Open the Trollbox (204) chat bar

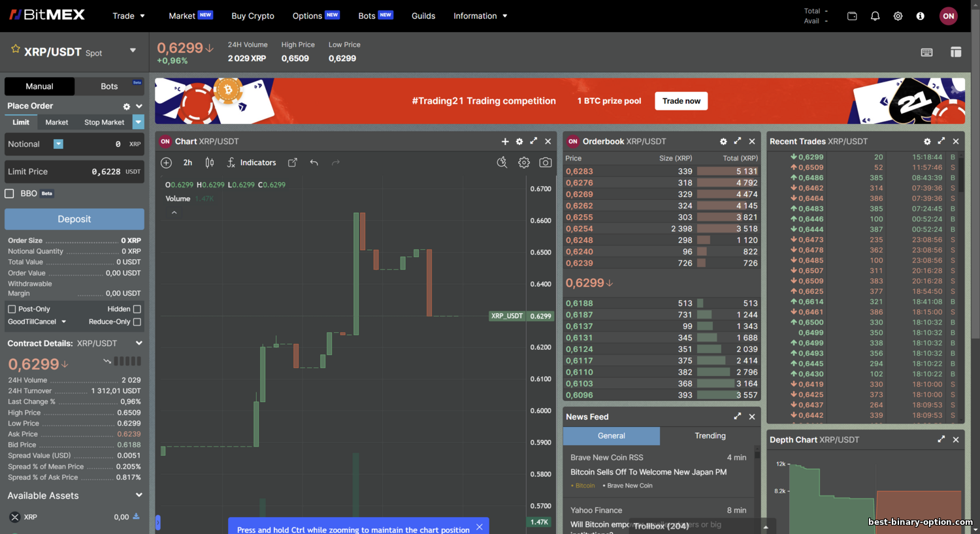661,526
